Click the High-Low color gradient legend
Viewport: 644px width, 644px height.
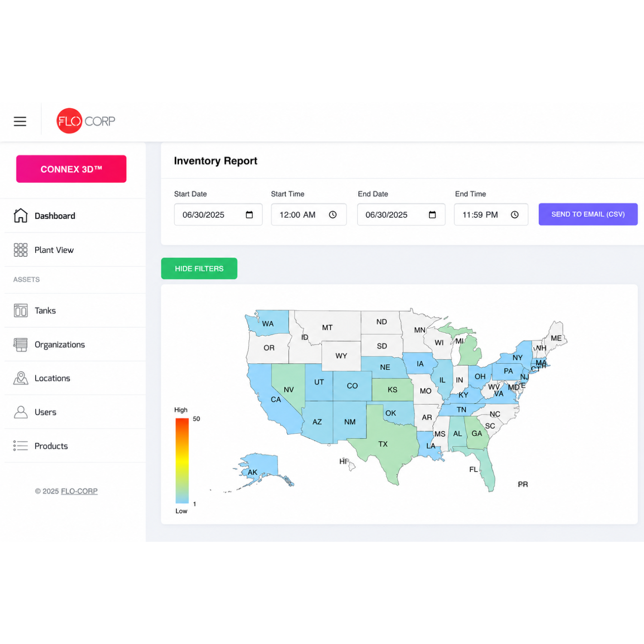[x=182, y=461]
